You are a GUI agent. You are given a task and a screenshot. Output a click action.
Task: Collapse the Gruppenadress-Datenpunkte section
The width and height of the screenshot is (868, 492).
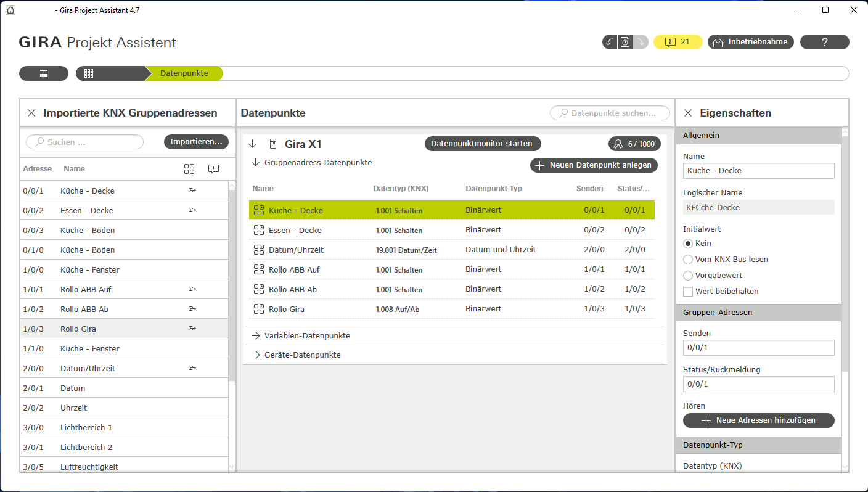click(x=256, y=163)
